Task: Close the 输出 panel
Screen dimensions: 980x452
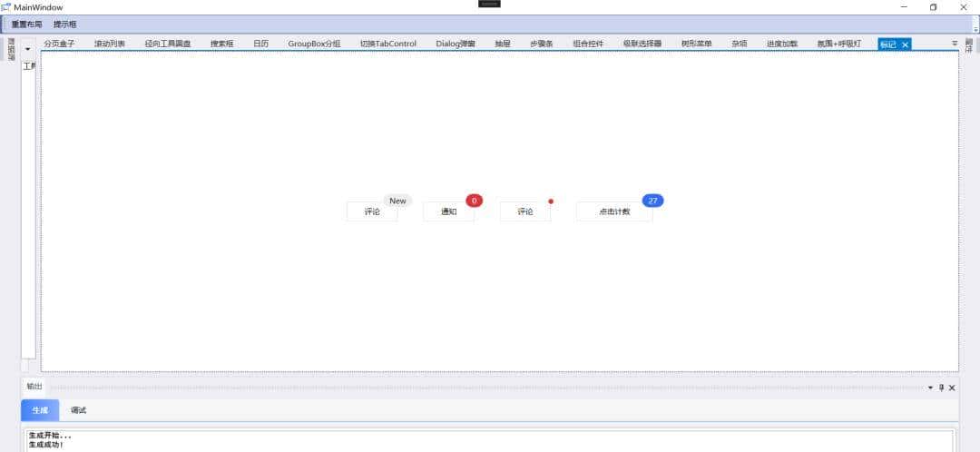Action: point(952,388)
